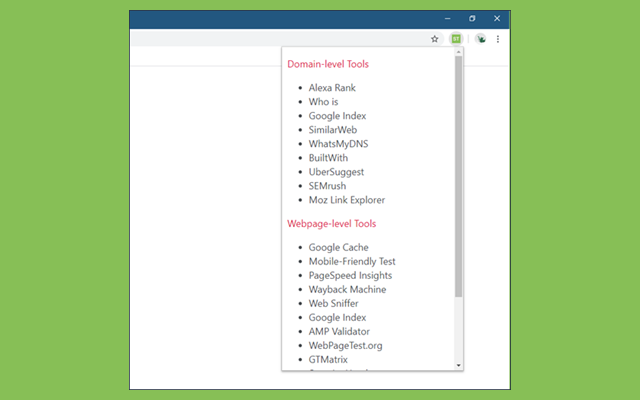
Task: Open the UberSuggest tool
Action: [x=336, y=172]
